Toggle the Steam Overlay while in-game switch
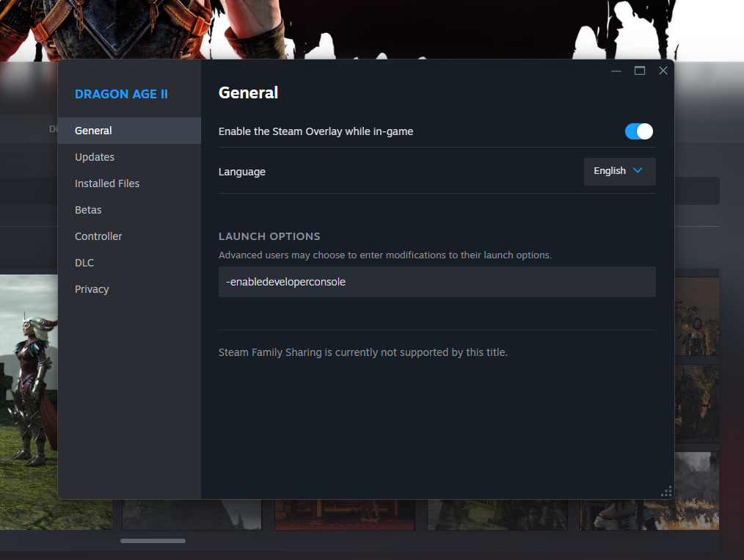The height and width of the screenshot is (560, 744). pos(638,131)
